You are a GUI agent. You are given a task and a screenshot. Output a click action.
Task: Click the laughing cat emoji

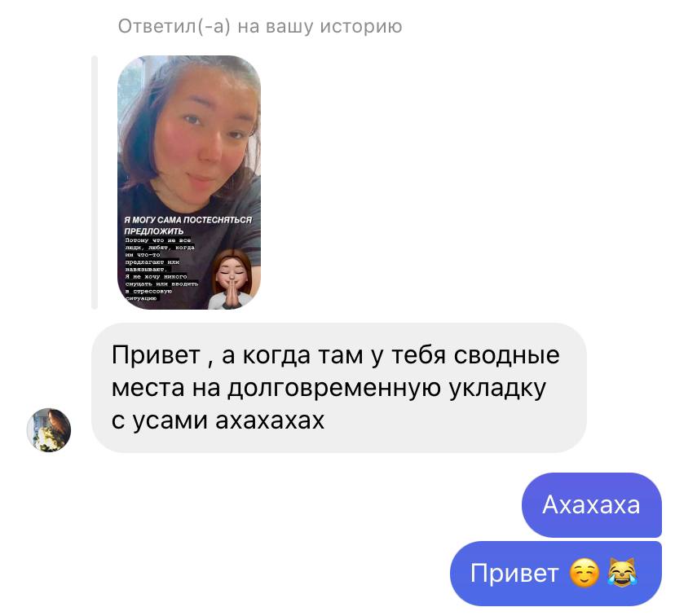pyautogui.click(x=622, y=573)
